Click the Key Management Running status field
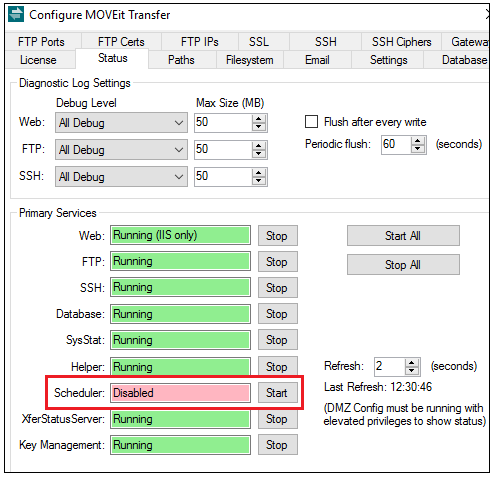 point(180,445)
